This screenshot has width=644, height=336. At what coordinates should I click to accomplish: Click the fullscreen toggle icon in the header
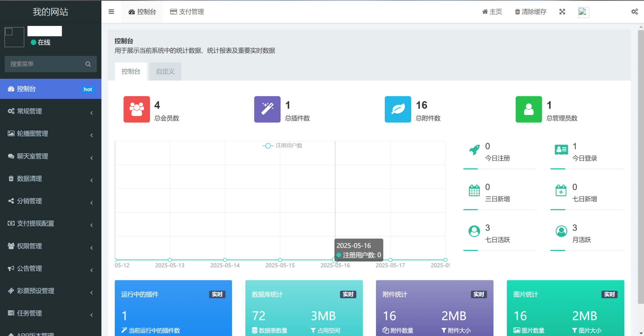pos(562,11)
